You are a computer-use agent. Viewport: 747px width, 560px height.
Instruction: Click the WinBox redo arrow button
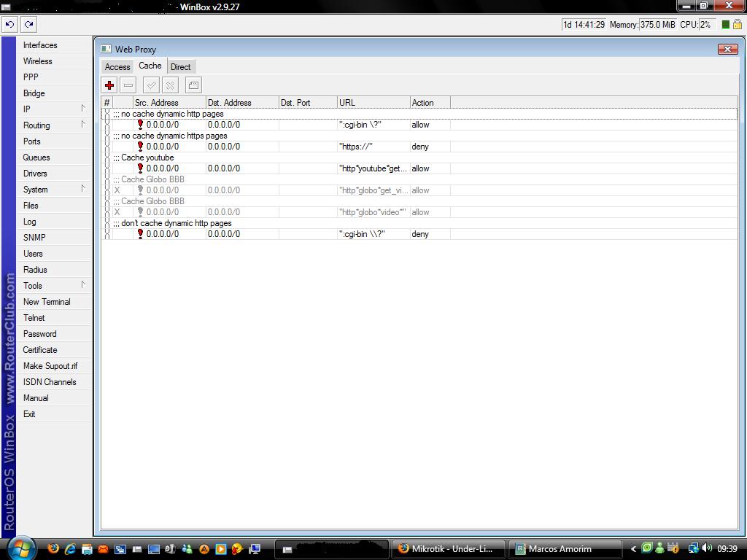click(28, 24)
